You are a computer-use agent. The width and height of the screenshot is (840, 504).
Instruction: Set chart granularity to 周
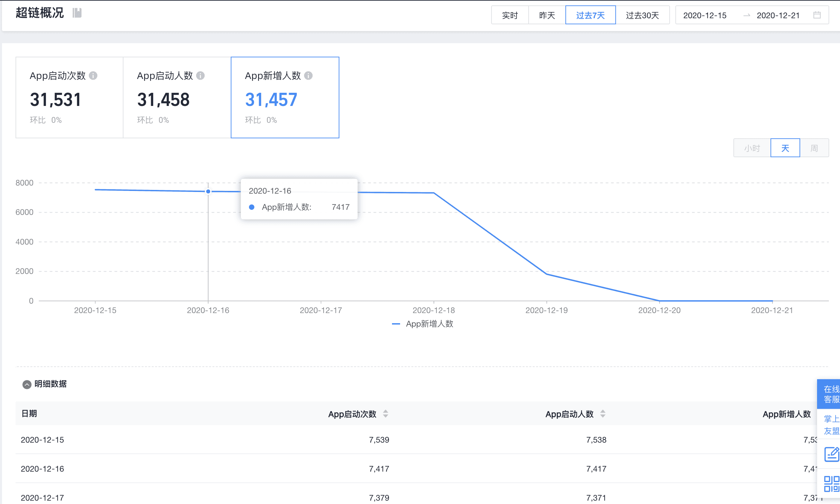tap(814, 148)
